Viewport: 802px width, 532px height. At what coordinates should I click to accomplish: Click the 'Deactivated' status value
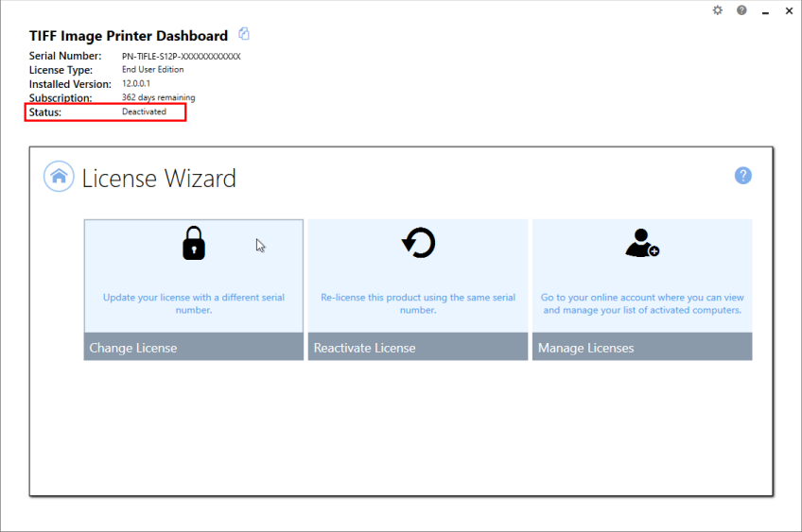coord(144,112)
